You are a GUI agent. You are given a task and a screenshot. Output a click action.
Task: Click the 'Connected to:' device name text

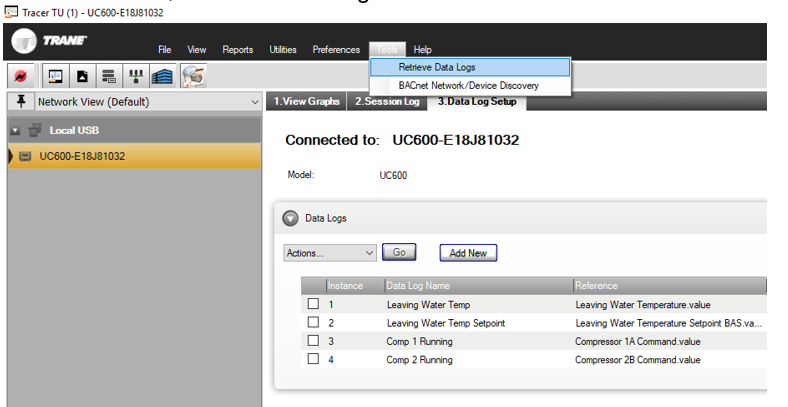pos(455,140)
